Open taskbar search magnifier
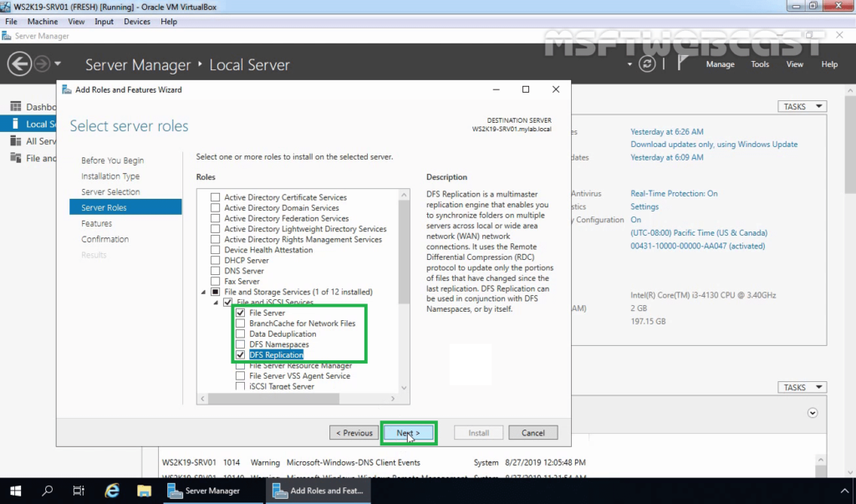 [48, 491]
